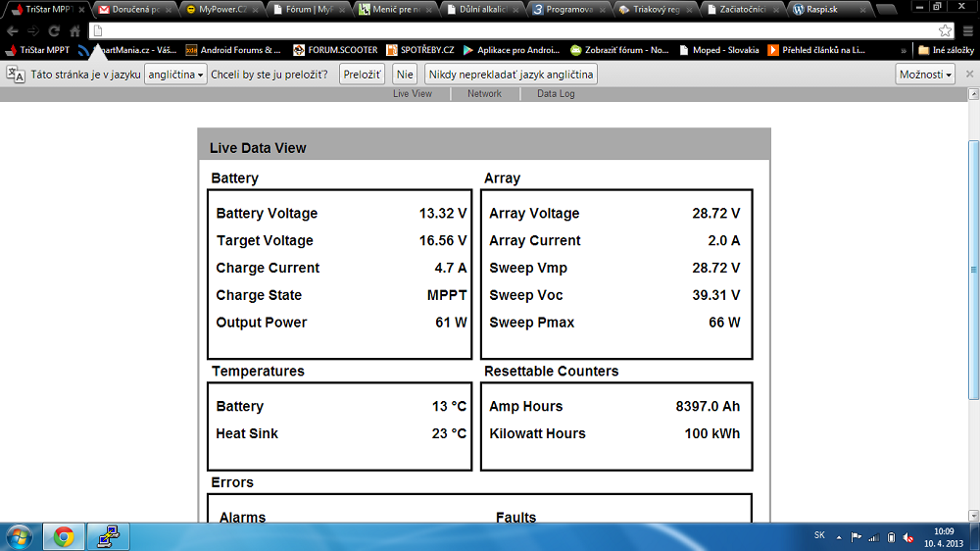The height and width of the screenshot is (551, 980).
Task: Close the translation bar
Action: coord(969,74)
